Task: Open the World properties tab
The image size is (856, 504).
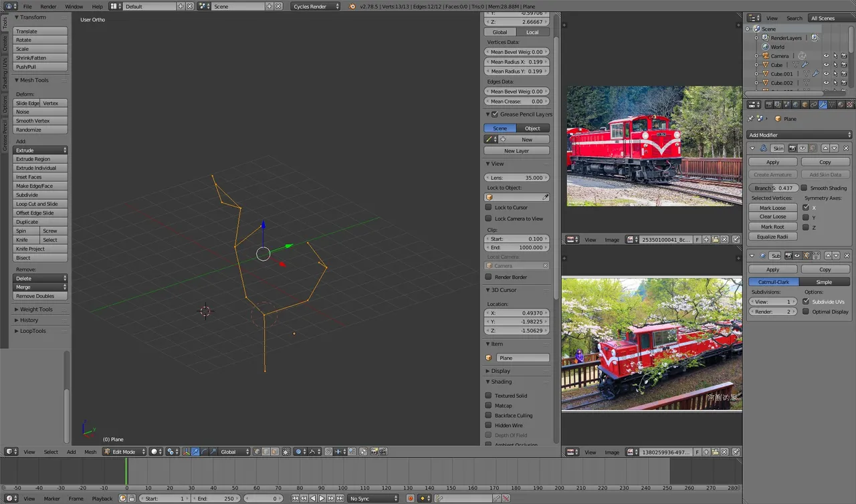Action: [796, 104]
